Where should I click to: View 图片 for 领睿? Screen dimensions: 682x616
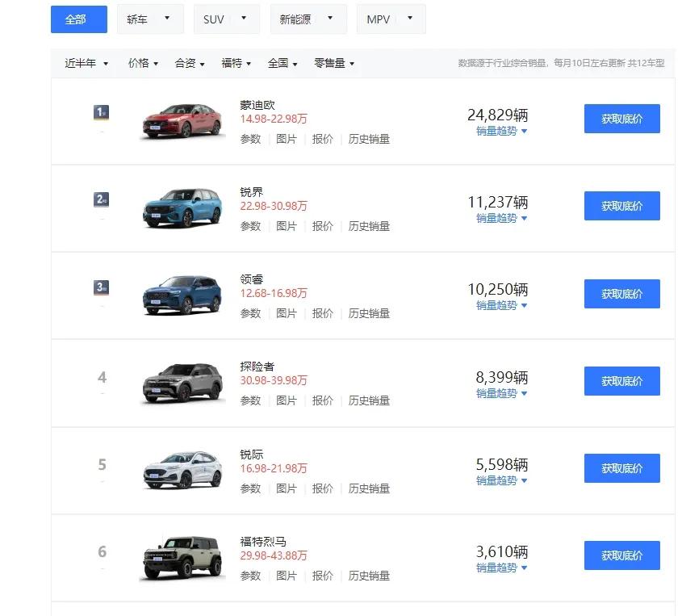(x=287, y=313)
